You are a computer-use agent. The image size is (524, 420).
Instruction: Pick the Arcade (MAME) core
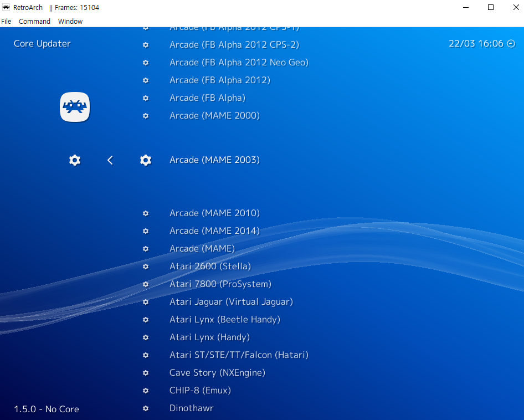click(202, 249)
